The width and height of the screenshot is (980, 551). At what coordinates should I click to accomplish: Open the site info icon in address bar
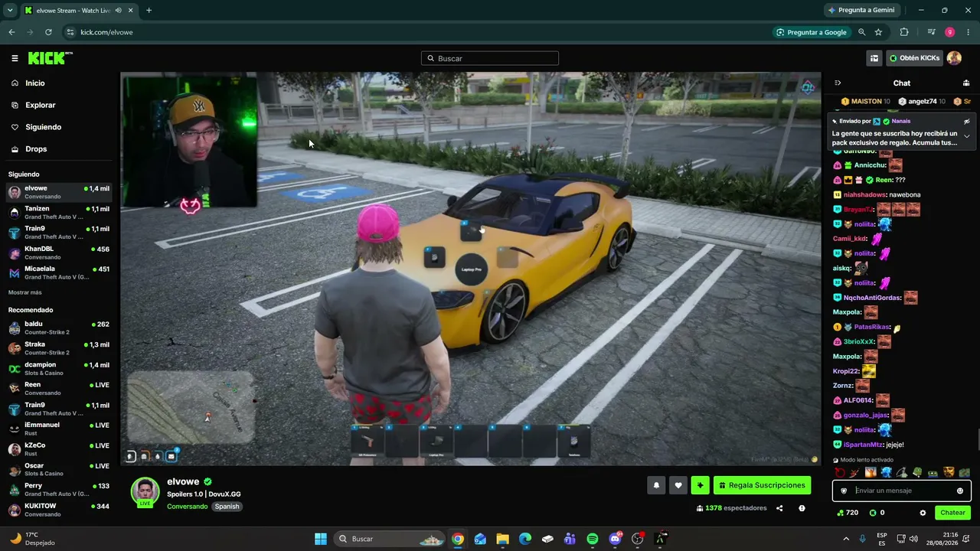pos(70,32)
